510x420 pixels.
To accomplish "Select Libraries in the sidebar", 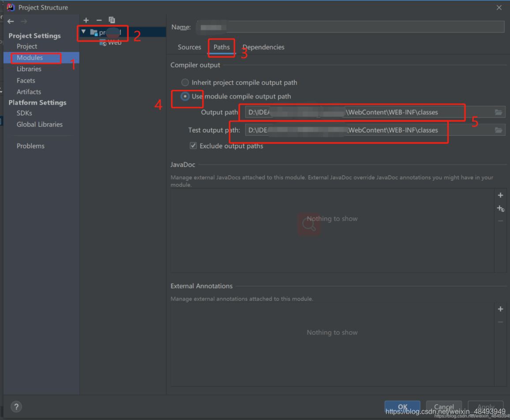I will tap(29, 69).
